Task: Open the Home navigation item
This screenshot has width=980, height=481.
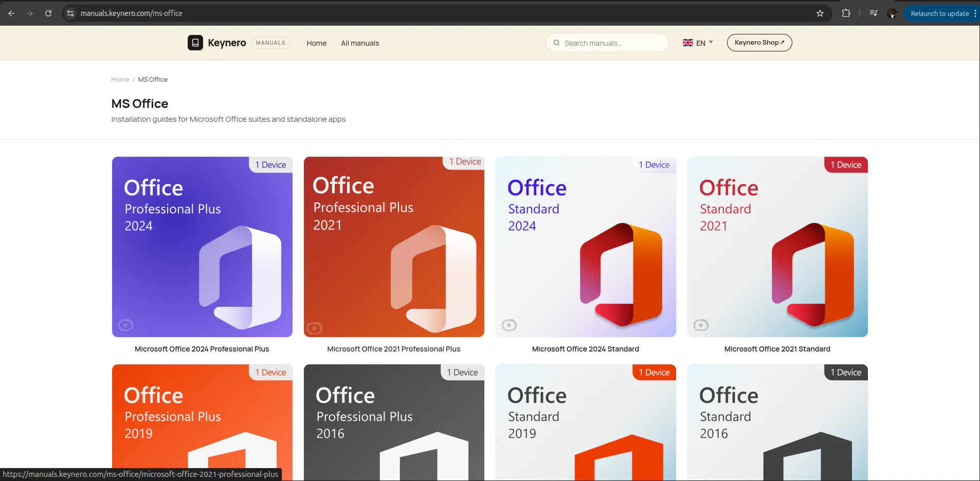Action: [x=317, y=43]
